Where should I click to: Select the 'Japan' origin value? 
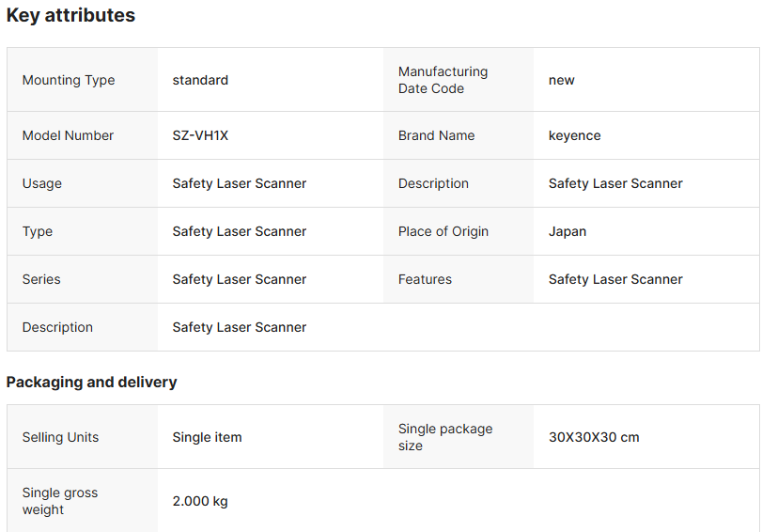click(x=568, y=231)
